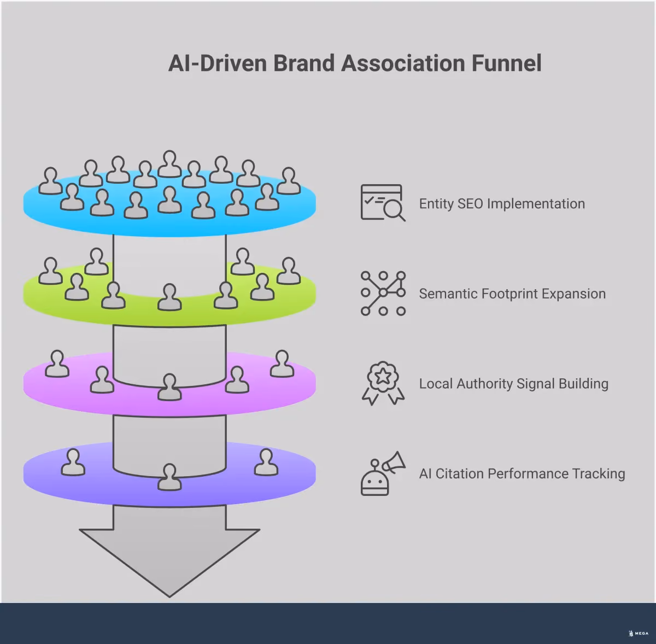The width and height of the screenshot is (656, 644).
Task: Click the large downward funnel arrow
Action: click(x=169, y=552)
